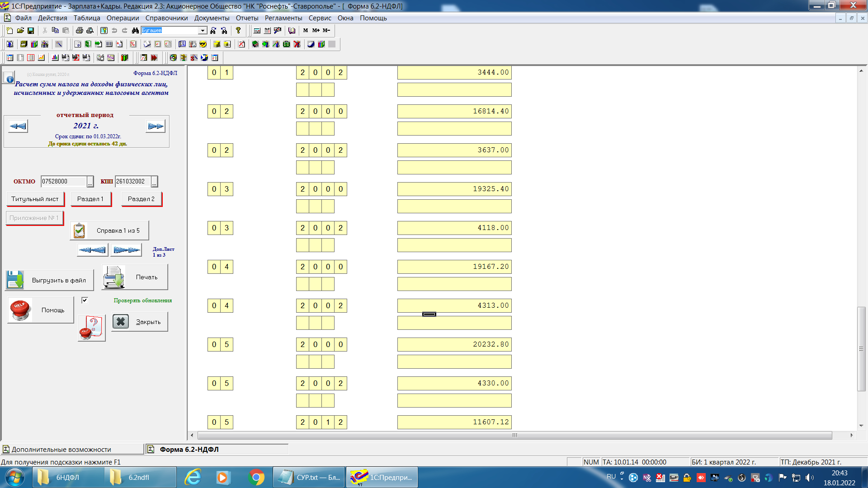Click the amount cell '11607.12'
Viewport: 868px width, 488px height.
(454, 422)
